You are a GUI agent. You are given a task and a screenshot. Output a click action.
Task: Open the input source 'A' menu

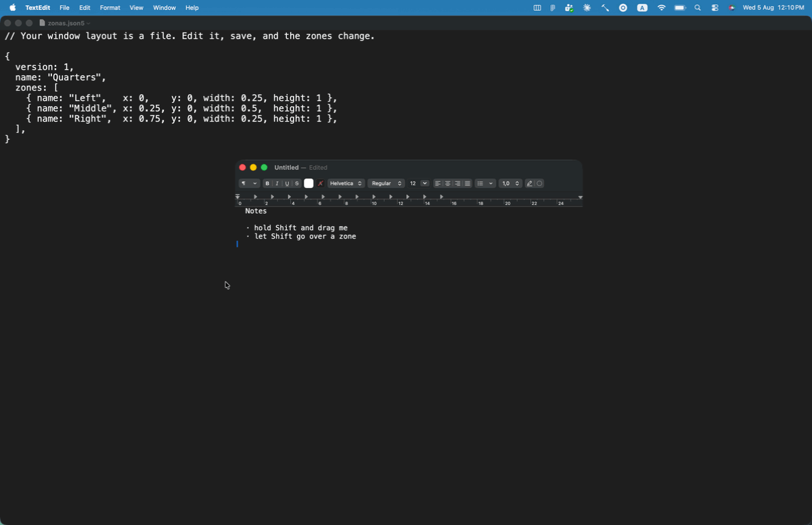[642, 8]
